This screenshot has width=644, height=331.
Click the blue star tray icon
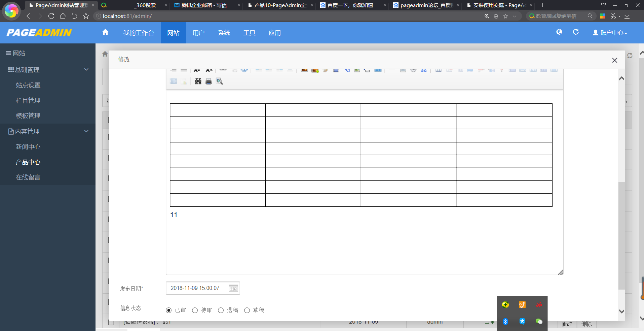pyautogui.click(x=522, y=322)
